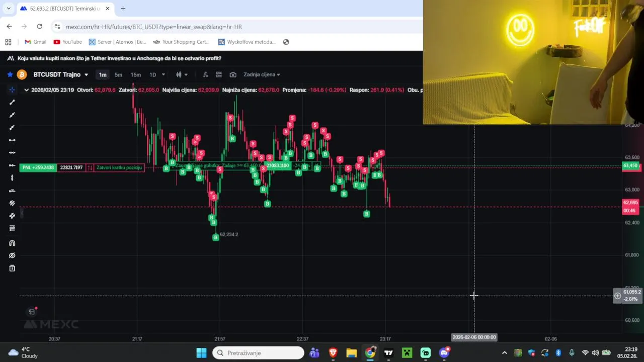Screen dimensions: 644x362
Task: Open the Gmail bookmark
Action: [x=35, y=42]
